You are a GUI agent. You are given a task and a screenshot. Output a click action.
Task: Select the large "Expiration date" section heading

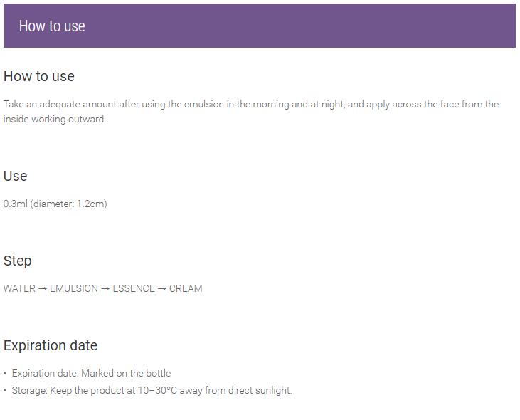(51, 345)
